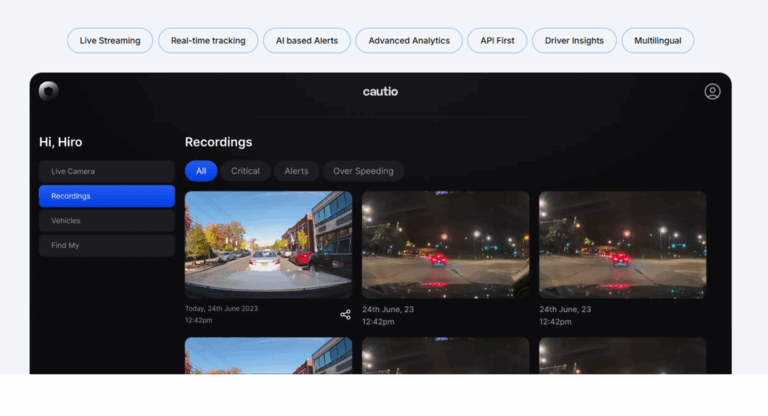
Task: Select the Advanced Analytics pill
Action: point(409,41)
